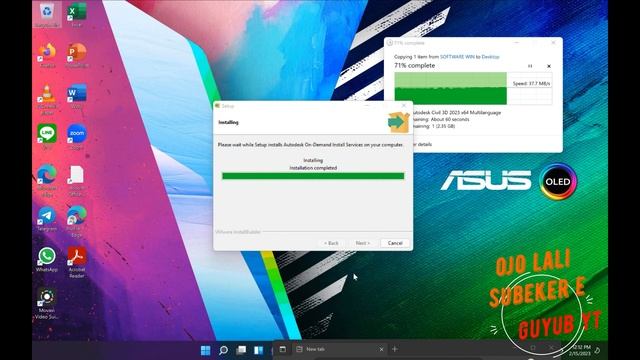This screenshot has height=360, width=640.
Task: Open the taskbar Search magnifier
Action: (223, 350)
